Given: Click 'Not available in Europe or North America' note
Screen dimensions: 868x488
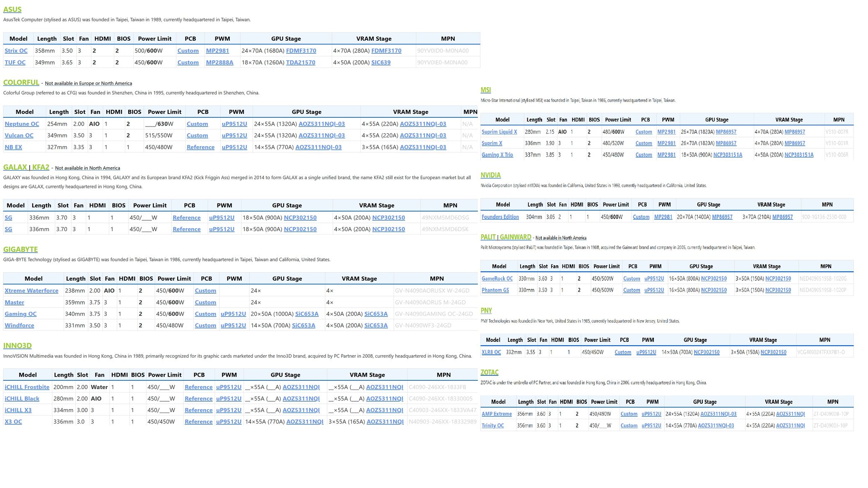Looking at the screenshot, I should coord(88,83).
